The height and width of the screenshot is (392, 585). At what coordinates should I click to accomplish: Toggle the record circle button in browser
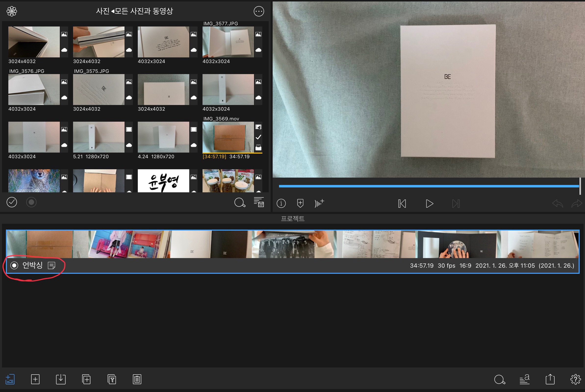pyautogui.click(x=31, y=202)
